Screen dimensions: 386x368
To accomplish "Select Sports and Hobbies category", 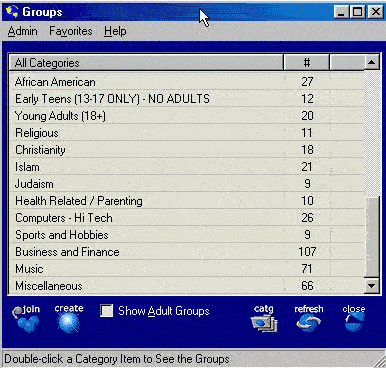I will click(x=187, y=235).
